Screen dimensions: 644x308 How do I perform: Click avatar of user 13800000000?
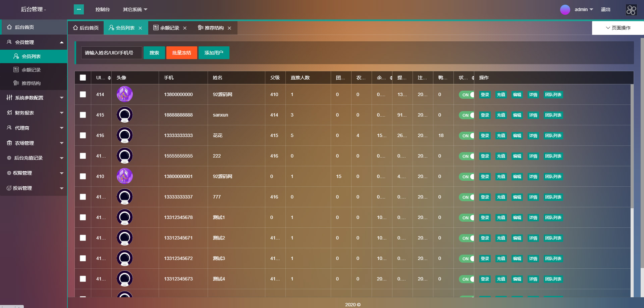coord(125,94)
